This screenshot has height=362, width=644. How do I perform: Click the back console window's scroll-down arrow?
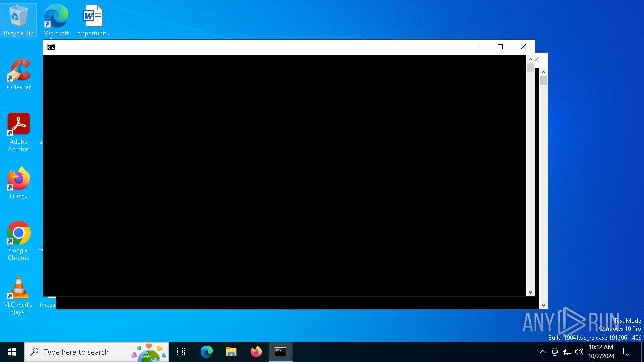543,305
